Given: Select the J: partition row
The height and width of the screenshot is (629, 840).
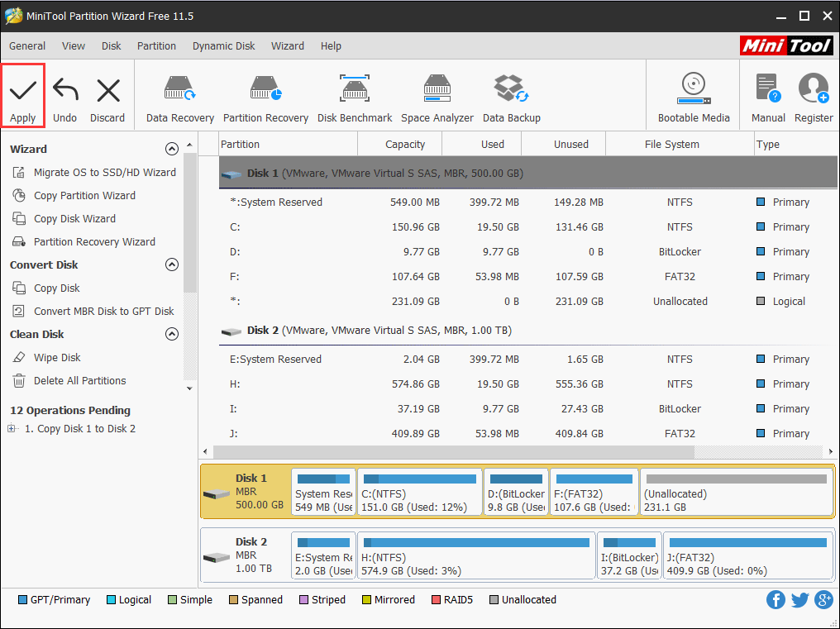Looking at the screenshot, I should [x=528, y=433].
